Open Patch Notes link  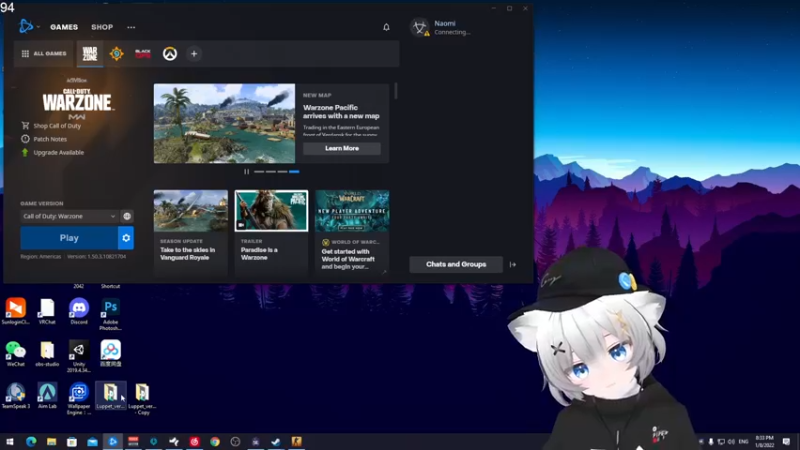tap(44, 139)
